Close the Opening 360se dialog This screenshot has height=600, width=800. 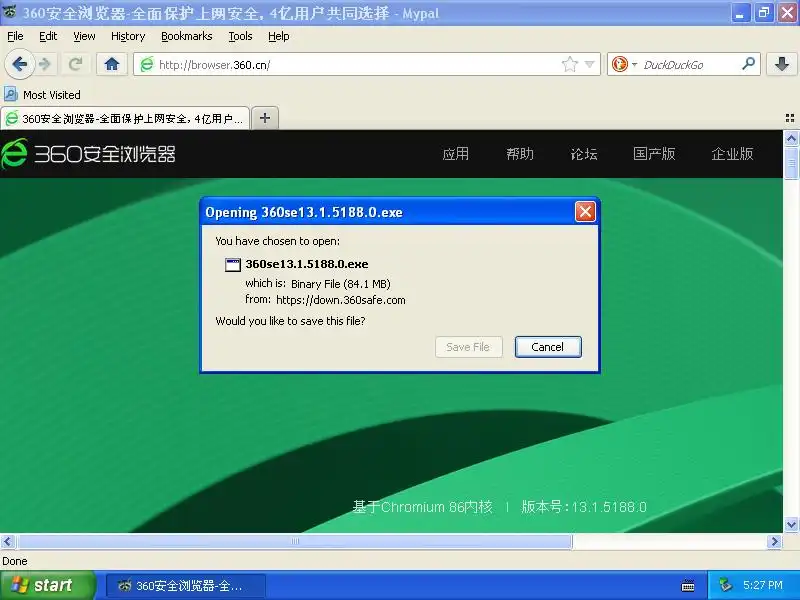(x=585, y=211)
